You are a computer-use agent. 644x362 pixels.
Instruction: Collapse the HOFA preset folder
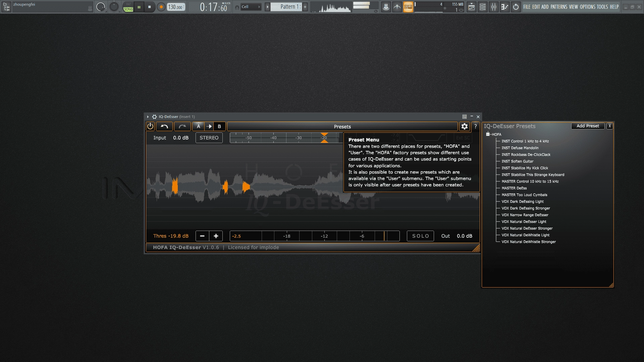pyautogui.click(x=488, y=134)
